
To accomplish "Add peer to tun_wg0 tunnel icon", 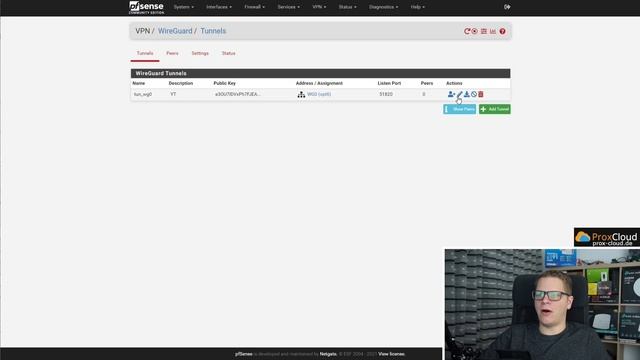I will pyautogui.click(x=451, y=94).
